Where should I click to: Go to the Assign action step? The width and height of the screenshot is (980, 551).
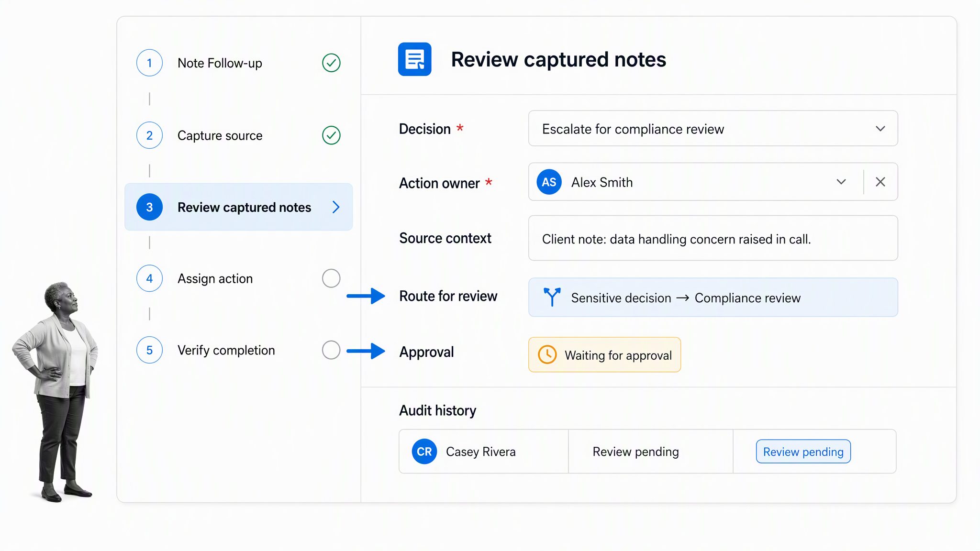point(215,279)
